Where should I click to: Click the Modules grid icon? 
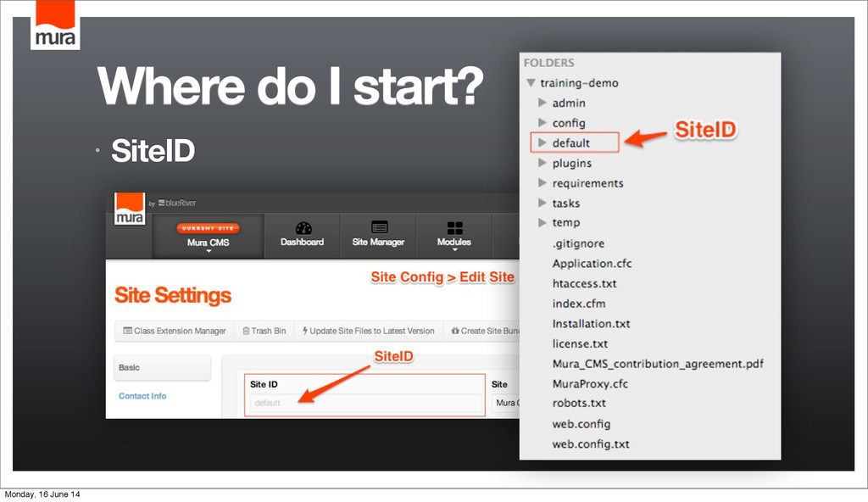[454, 228]
